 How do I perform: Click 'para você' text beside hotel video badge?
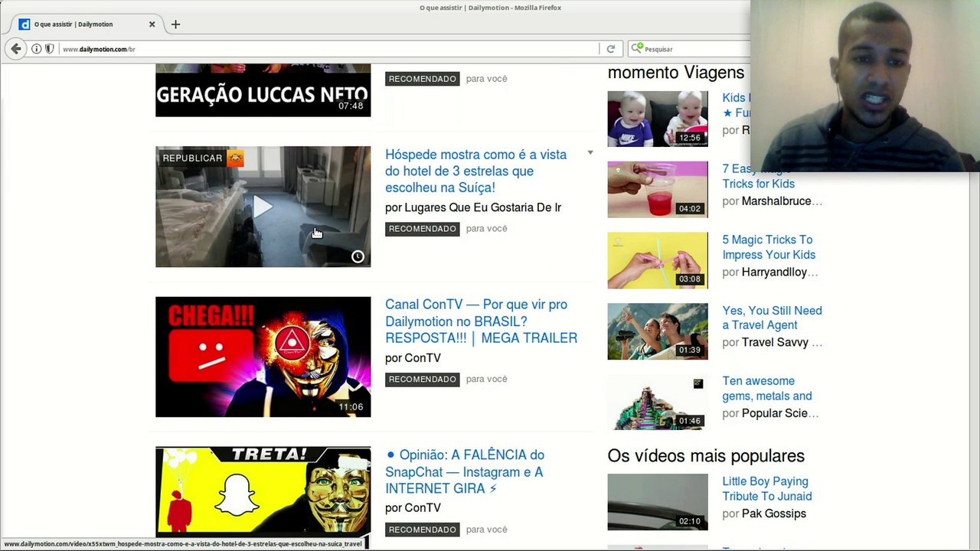(486, 229)
